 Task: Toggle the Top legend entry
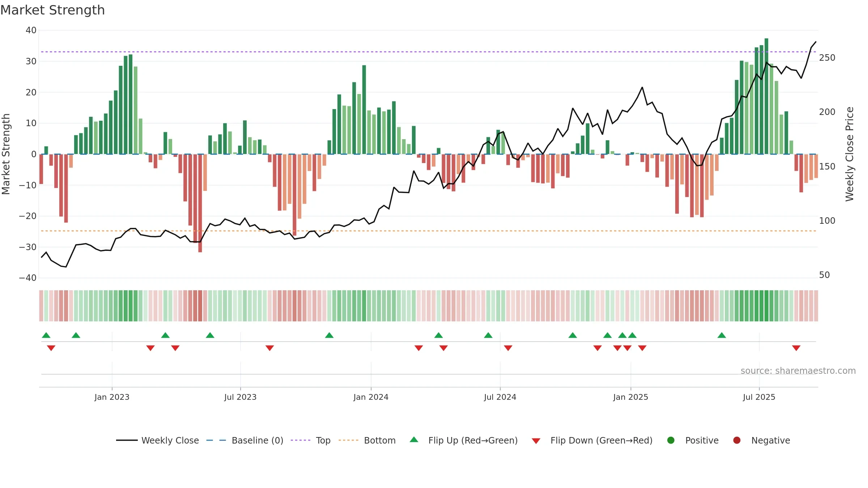coord(311,440)
